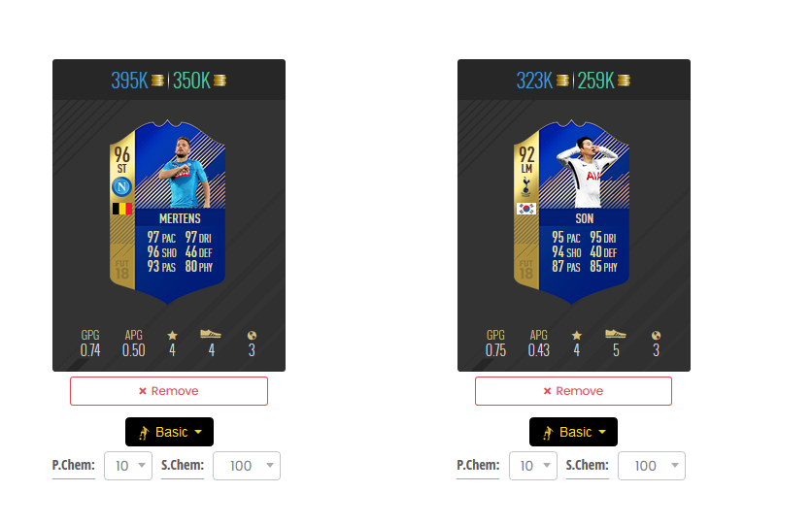
Task: Click the coins icon beside 259K price
Action: click(624, 81)
